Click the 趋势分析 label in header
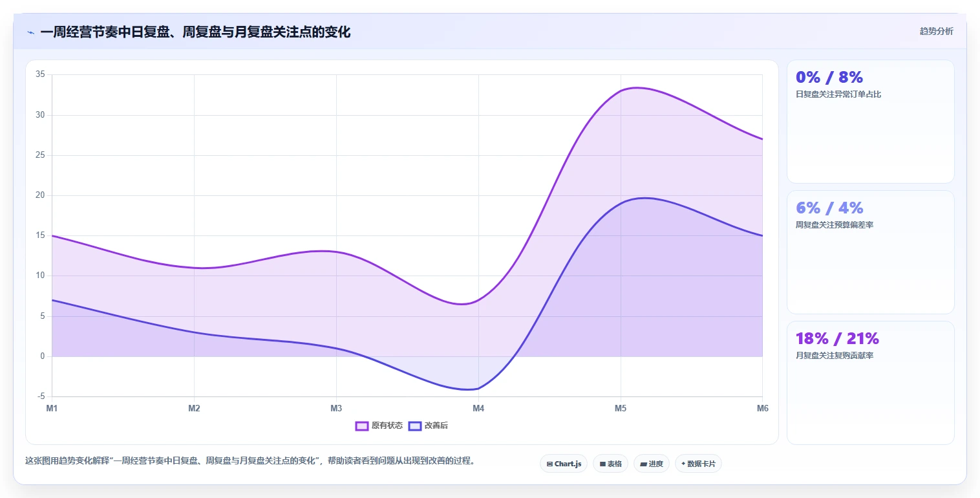 tap(936, 31)
